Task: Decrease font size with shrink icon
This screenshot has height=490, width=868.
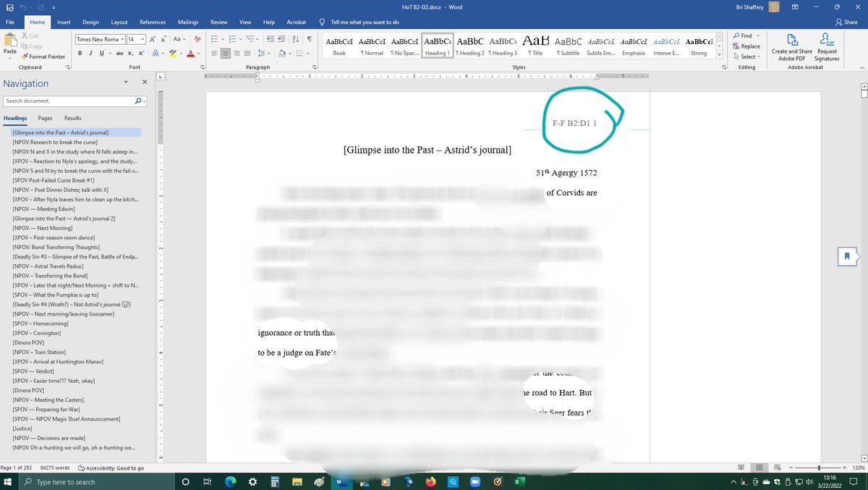Action: [163, 39]
